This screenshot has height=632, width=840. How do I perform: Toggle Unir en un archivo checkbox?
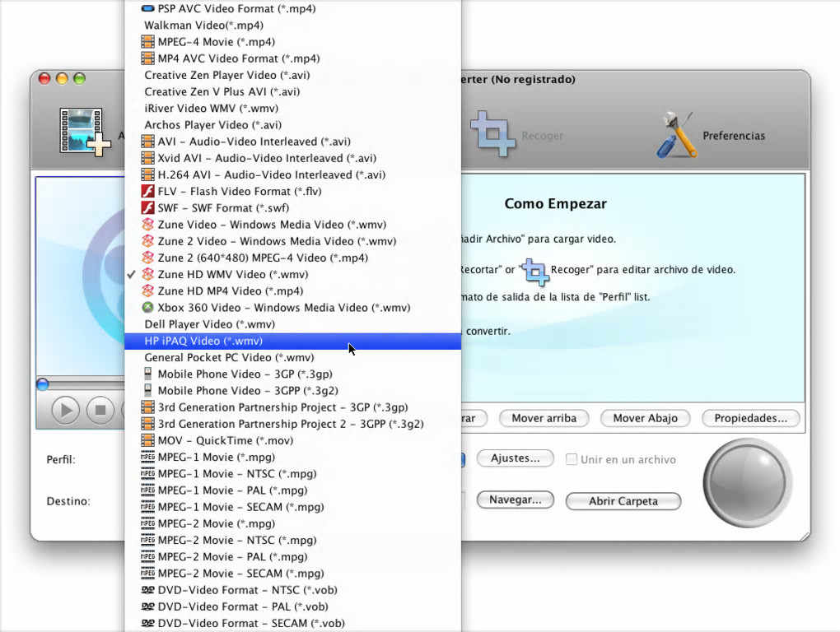click(x=572, y=459)
